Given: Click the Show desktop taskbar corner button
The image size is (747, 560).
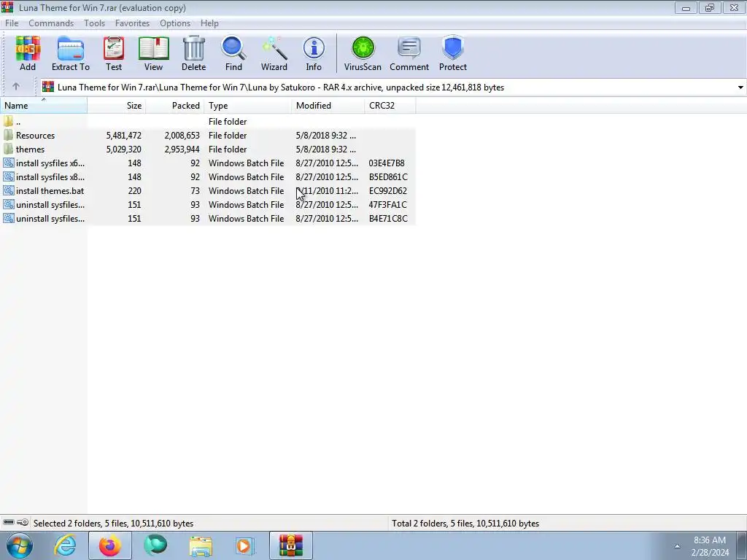Looking at the screenshot, I should click(x=742, y=545).
